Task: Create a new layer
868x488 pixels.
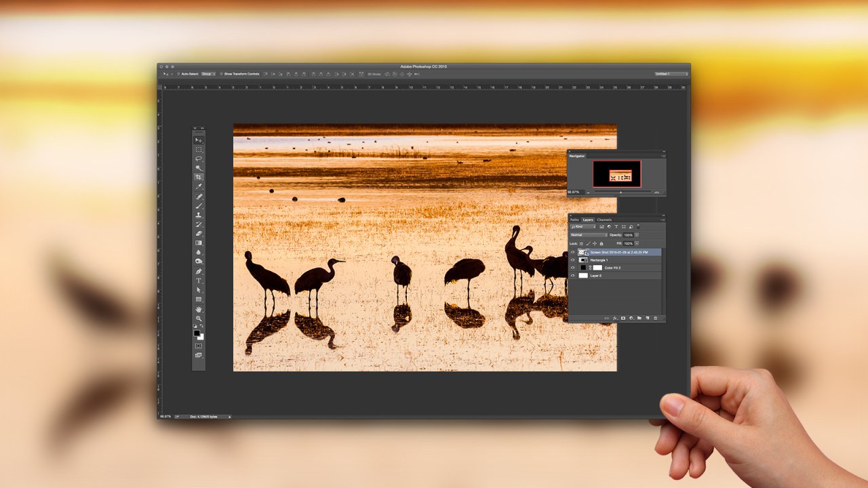Action: [648, 317]
